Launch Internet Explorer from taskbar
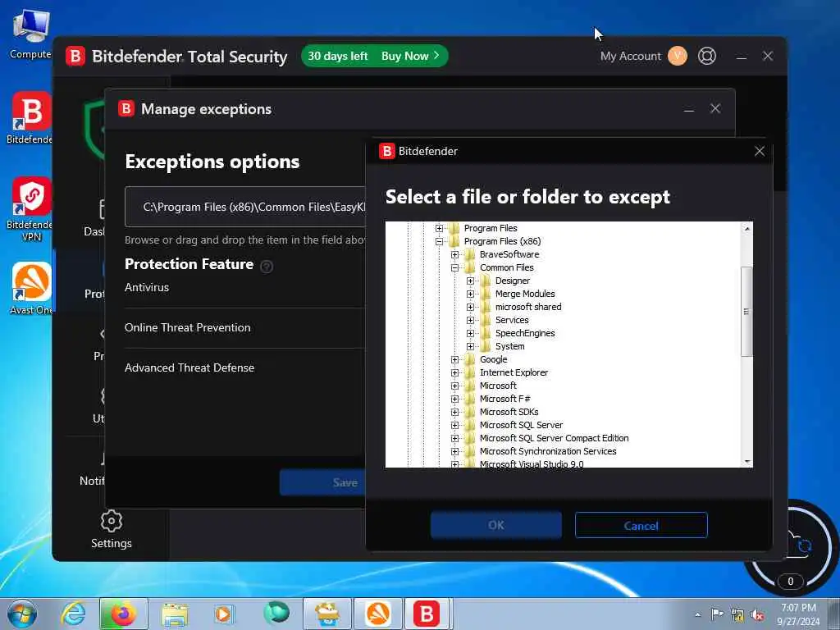Screen dimensions: 840x630 (73, 614)
